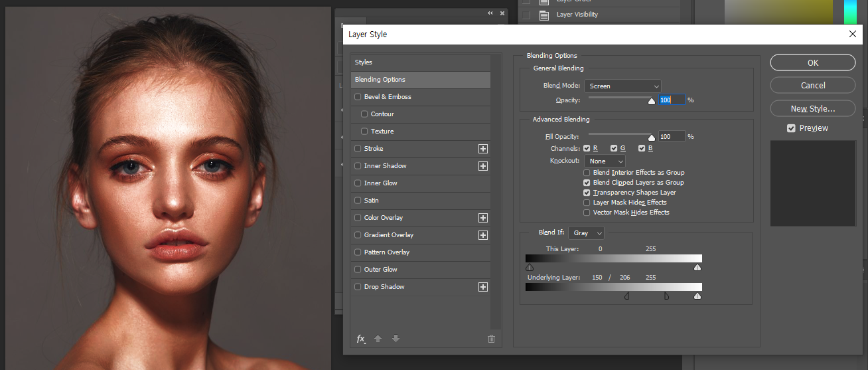868x370 pixels.
Task: Enable Gradient Overlay checkbox
Action: point(358,235)
